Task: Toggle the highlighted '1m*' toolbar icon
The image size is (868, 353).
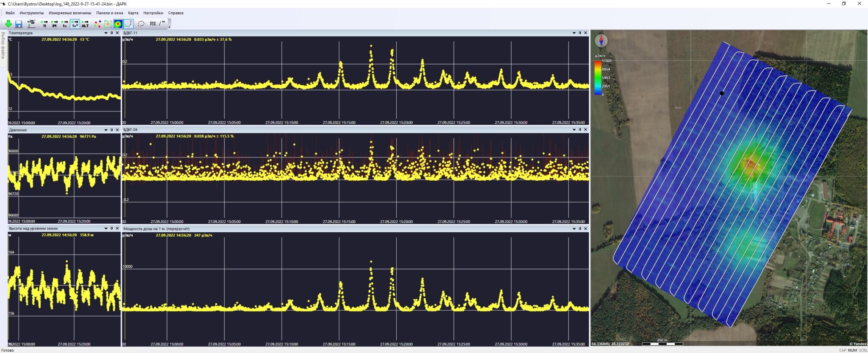Action: 75,24
